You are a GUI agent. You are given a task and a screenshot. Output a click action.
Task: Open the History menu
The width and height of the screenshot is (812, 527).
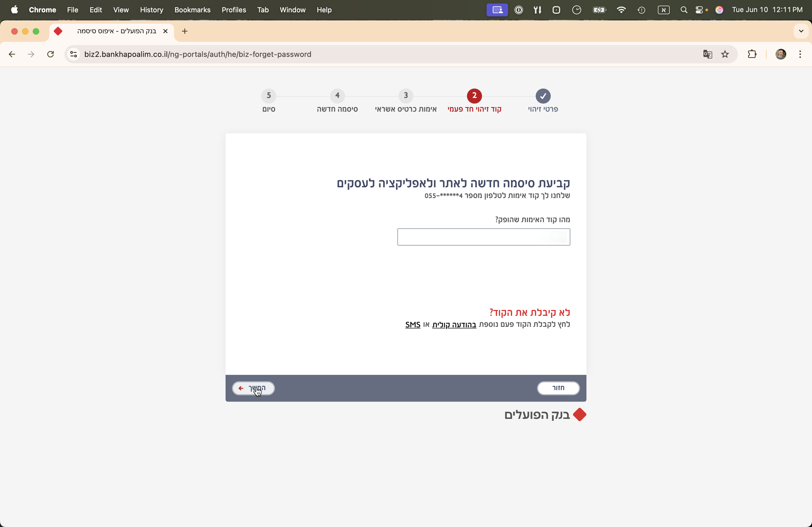click(x=151, y=10)
